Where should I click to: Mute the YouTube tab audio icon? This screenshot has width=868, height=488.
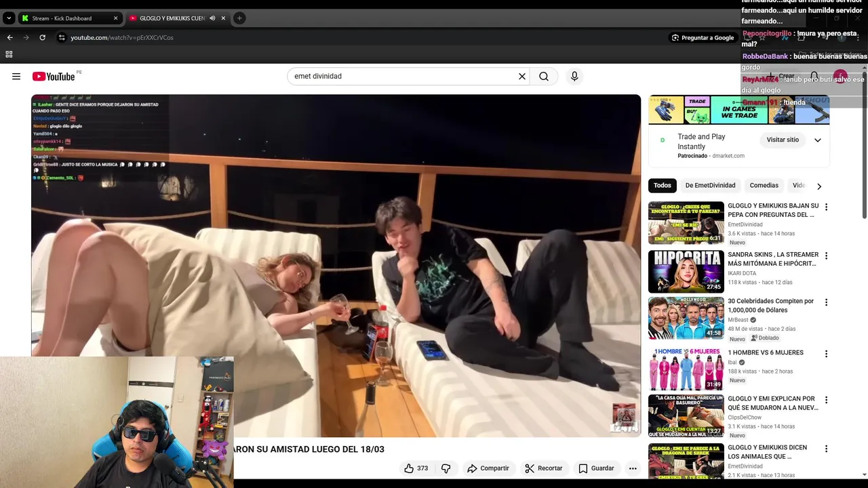pos(212,18)
